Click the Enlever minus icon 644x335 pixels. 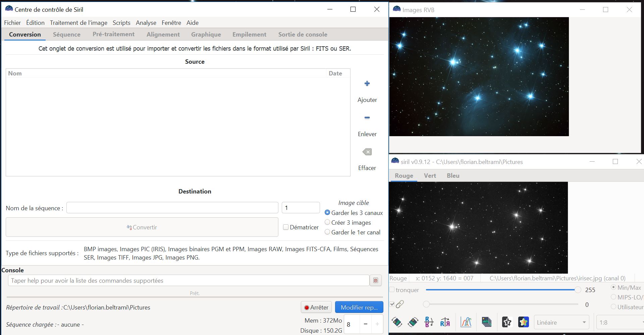[x=367, y=118]
